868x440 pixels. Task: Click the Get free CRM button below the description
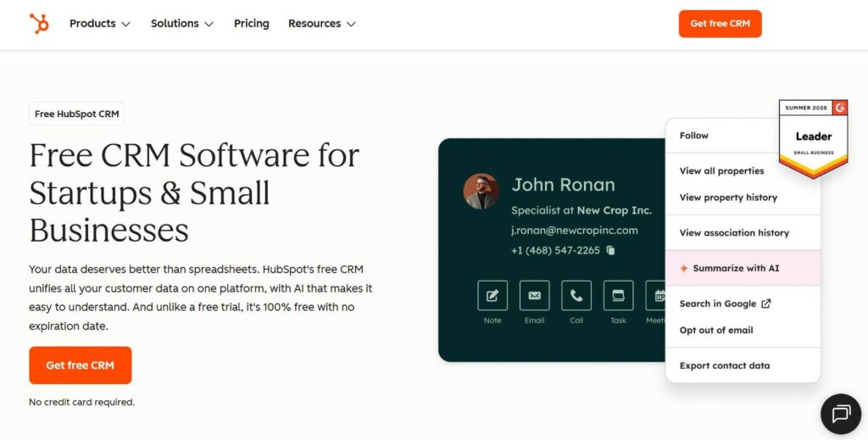(81, 365)
